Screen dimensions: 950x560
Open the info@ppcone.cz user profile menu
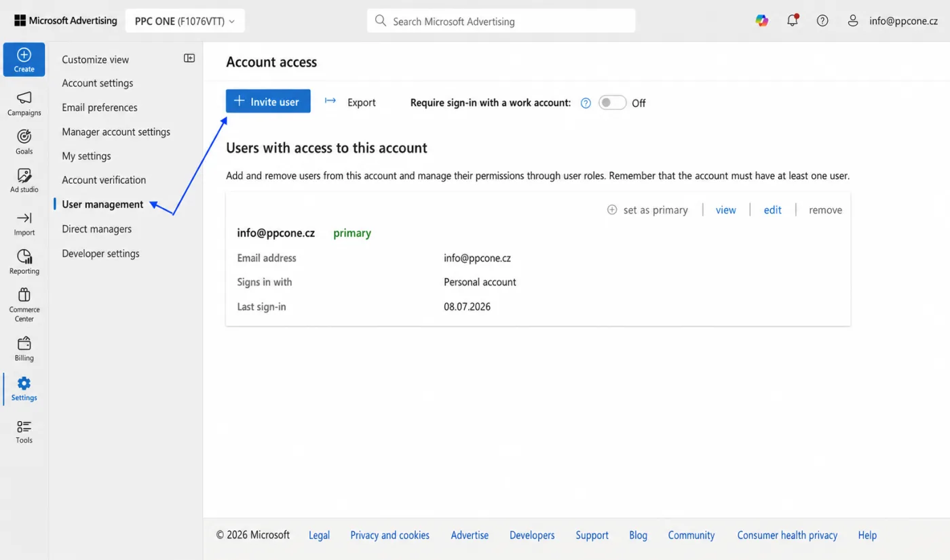tap(892, 21)
